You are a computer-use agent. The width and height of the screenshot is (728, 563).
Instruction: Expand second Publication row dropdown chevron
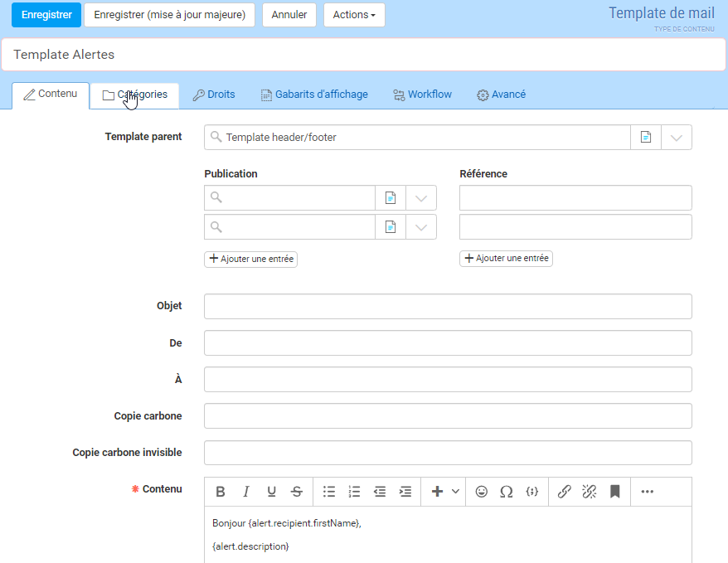[421, 227]
